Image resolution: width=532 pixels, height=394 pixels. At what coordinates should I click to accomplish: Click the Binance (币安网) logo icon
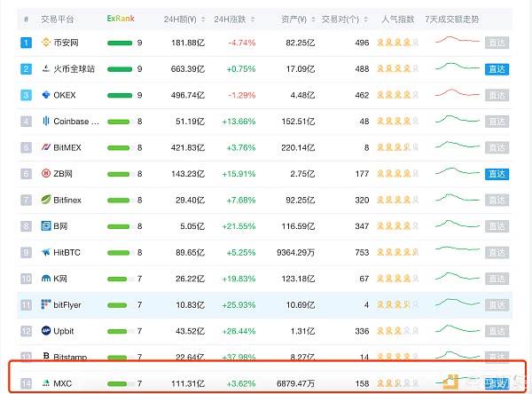(x=46, y=42)
